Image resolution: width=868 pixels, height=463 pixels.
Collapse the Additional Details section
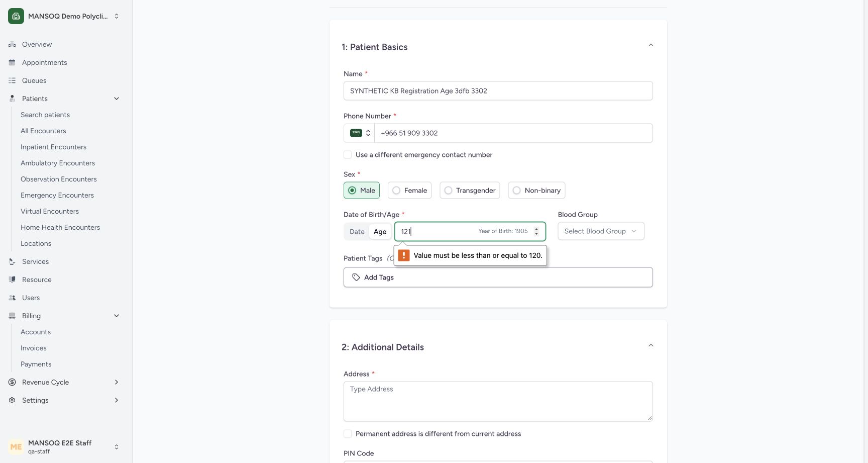tap(651, 345)
